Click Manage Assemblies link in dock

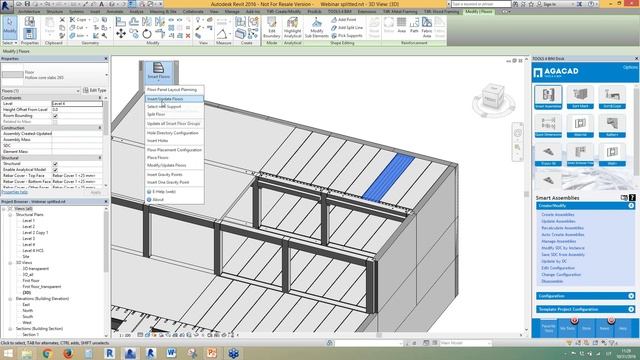pyautogui.click(x=558, y=241)
